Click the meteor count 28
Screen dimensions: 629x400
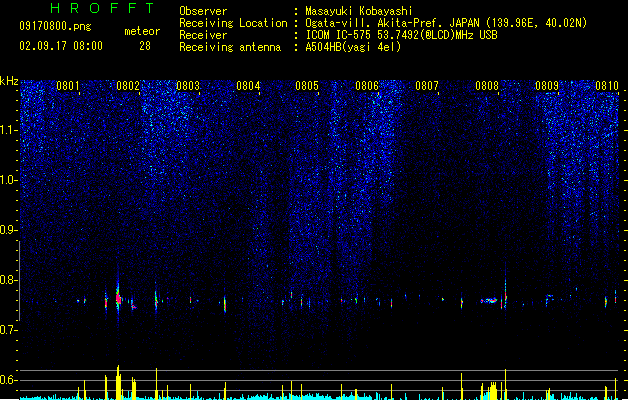pyautogui.click(x=145, y=46)
